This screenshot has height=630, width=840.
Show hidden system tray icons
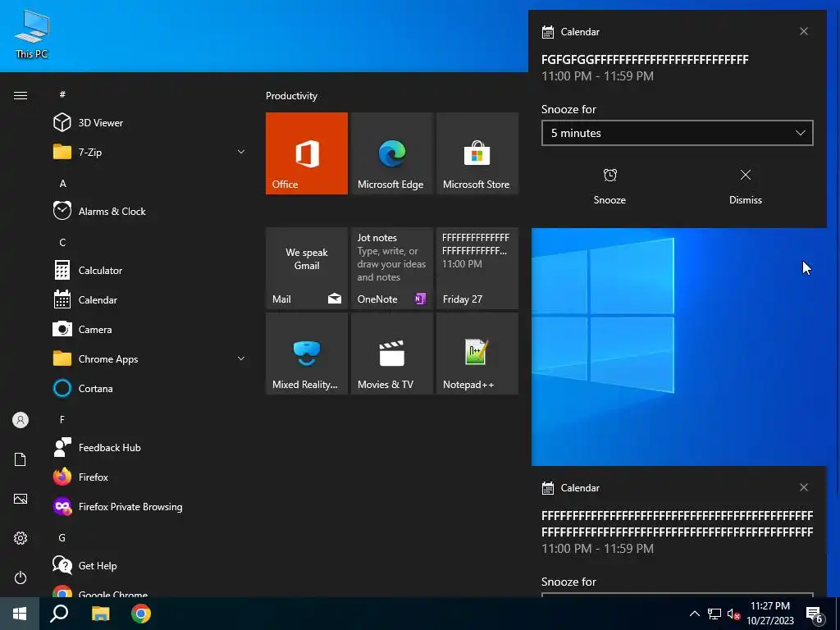(x=694, y=614)
